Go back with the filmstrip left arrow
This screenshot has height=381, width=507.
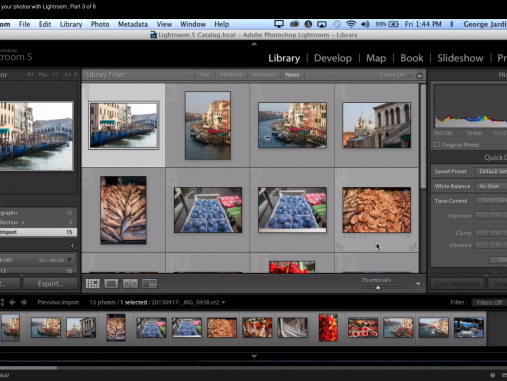12,302
